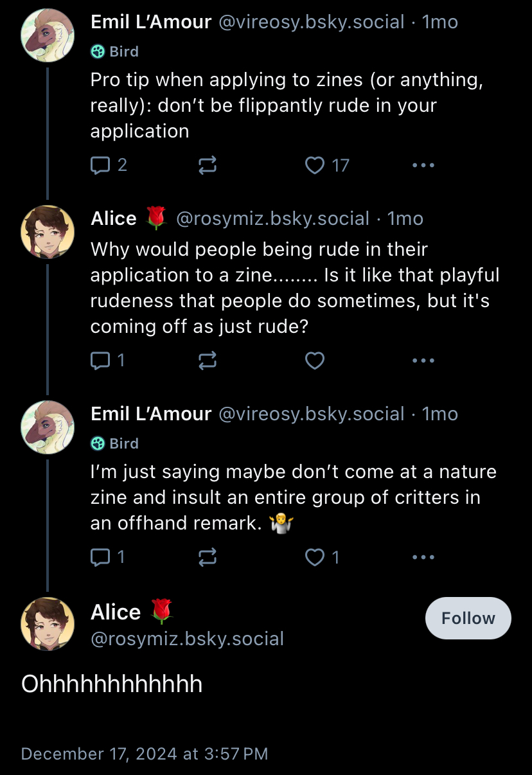Open the Bird label badge on first post

[x=114, y=51]
